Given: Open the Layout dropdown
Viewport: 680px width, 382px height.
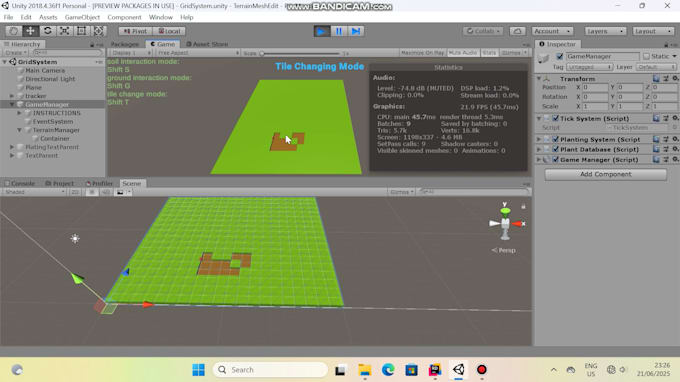Looking at the screenshot, I should pos(653,31).
